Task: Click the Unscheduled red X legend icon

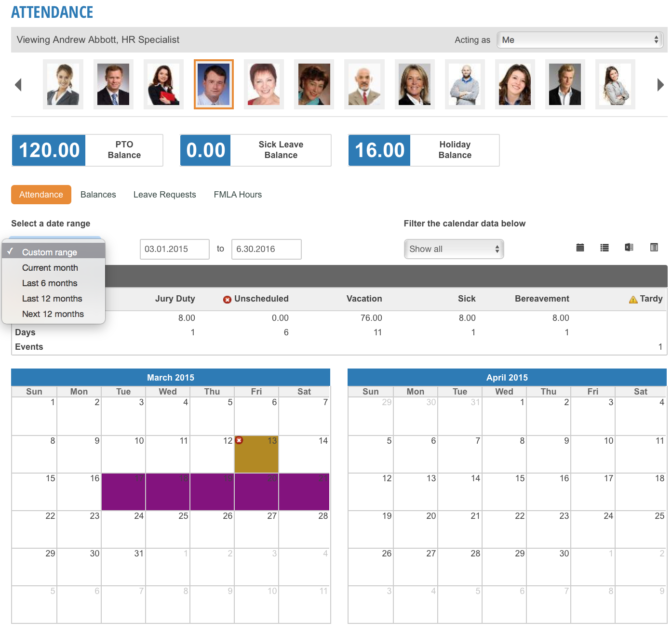Action: 227,299
